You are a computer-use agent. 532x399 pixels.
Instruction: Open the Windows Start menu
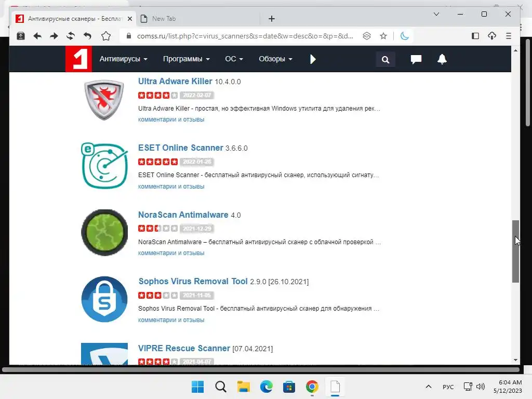tap(197, 387)
